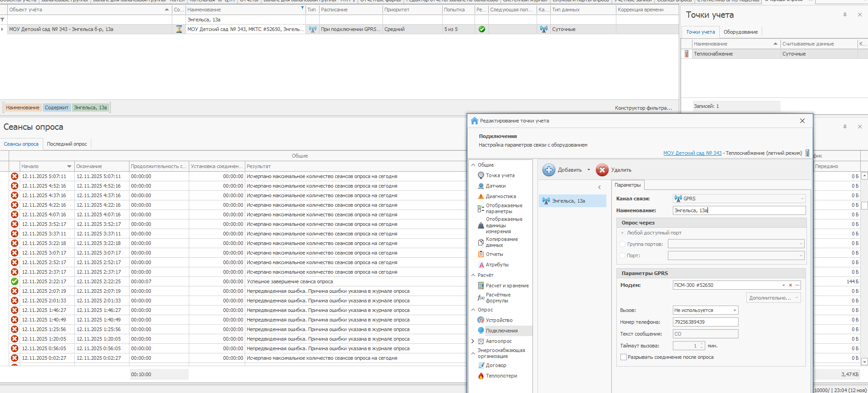The image size is (868, 393).
Task: Click the Номер телефона input field
Action: (x=705, y=322)
